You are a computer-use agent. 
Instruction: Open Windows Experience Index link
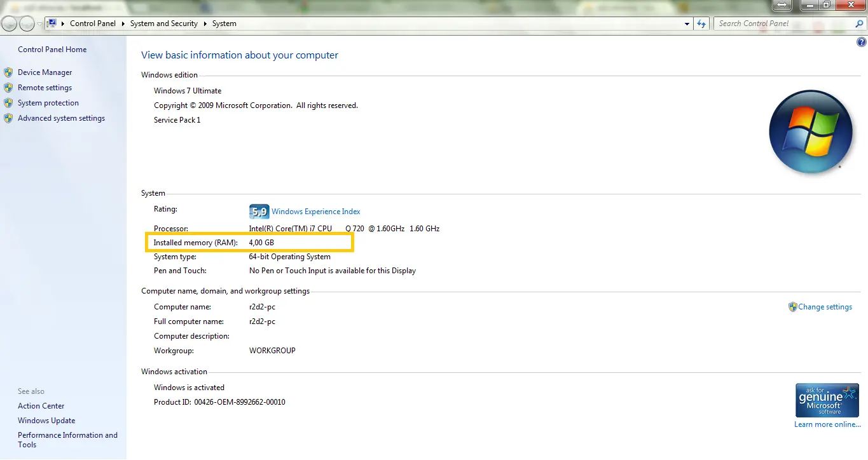pos(316,212)
